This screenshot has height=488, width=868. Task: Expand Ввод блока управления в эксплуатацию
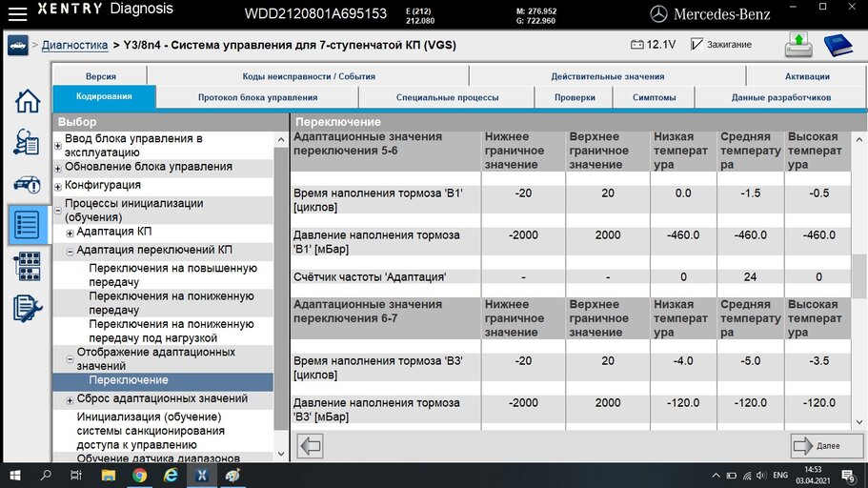pos(57,146)
